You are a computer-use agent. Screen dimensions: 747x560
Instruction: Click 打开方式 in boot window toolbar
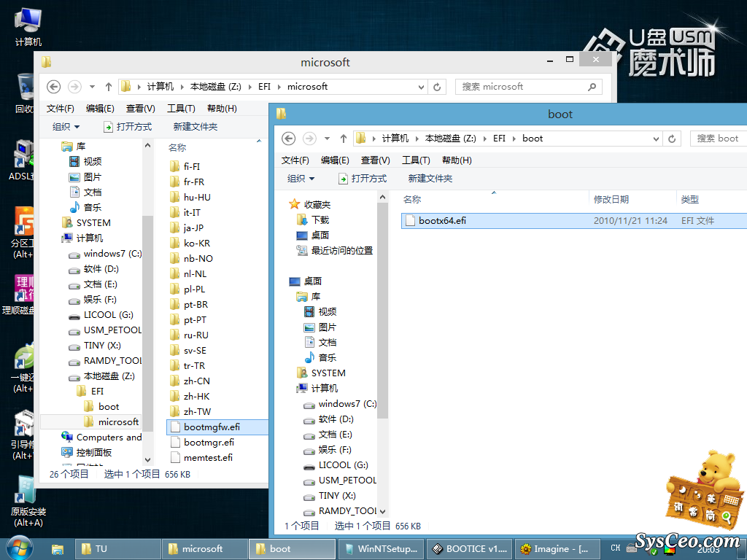[363, 179]
